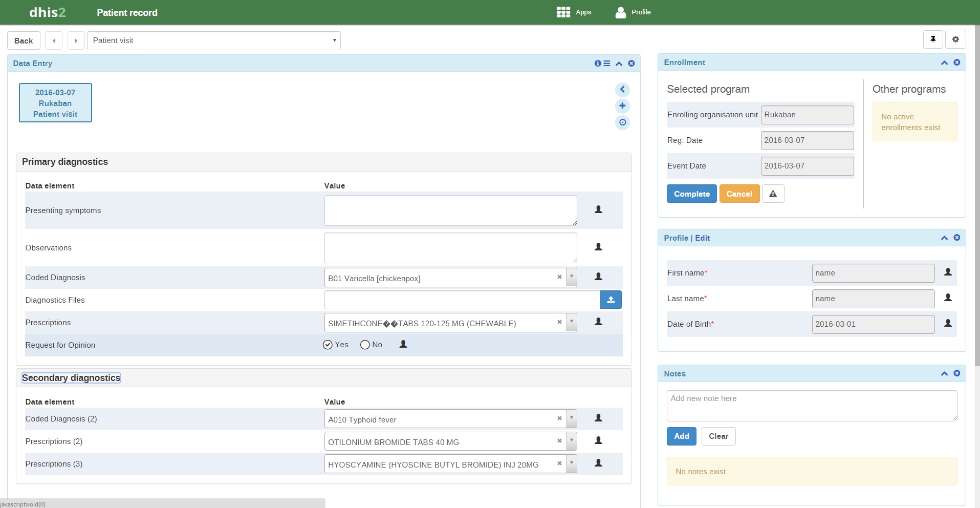This screenshot has height=508, width=980.
Task: Click the pin icon in top toolbar
Action: (933, 39)
